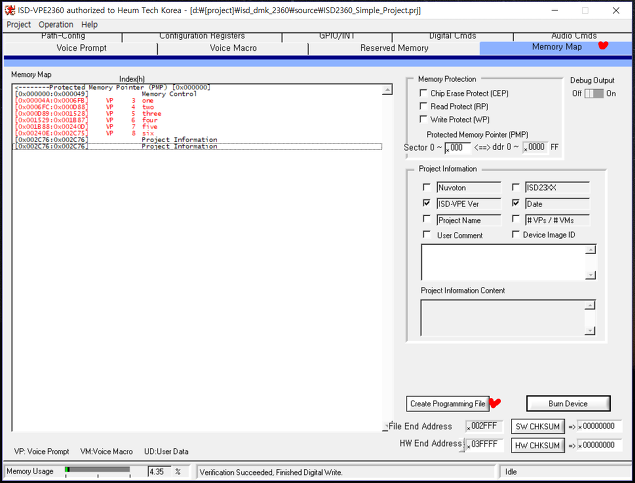The image size is (635, 483).
Task: Toggle the Debug Output Off/On switch
Action: coord(594,94)
